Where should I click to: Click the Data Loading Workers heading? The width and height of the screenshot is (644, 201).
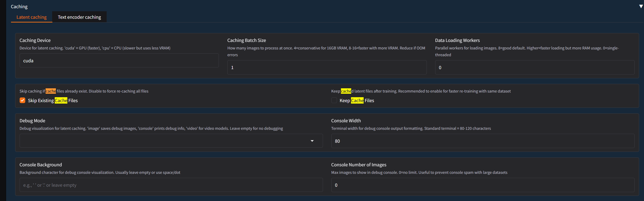point(457,40)
